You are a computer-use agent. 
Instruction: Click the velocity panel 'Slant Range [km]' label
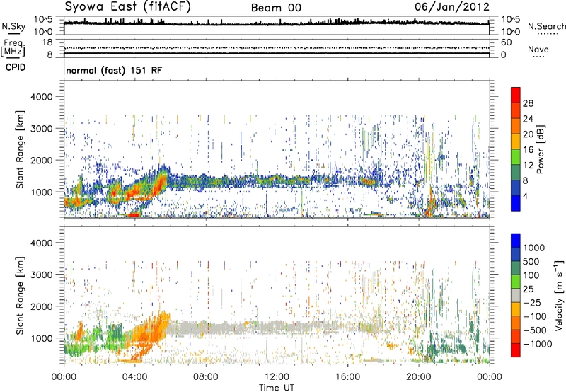[x=20, y=295]
